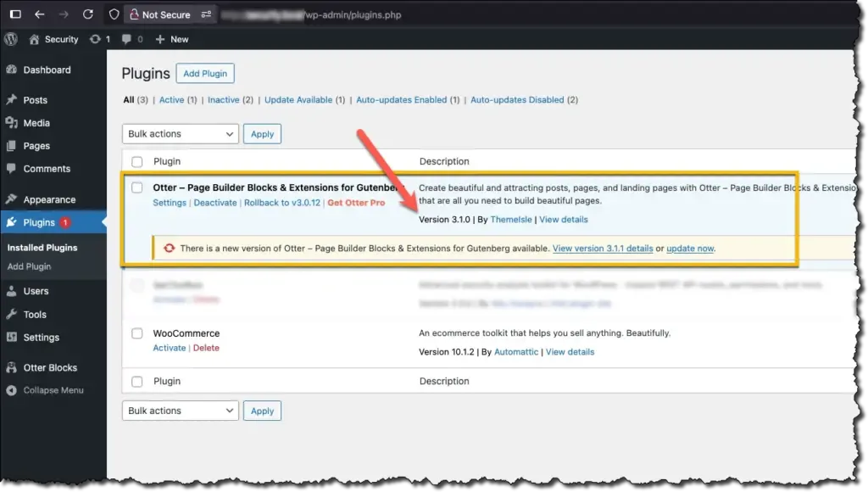Open the New content menu
The width and height of the screenshot is (868, 492).
point(172,39)
